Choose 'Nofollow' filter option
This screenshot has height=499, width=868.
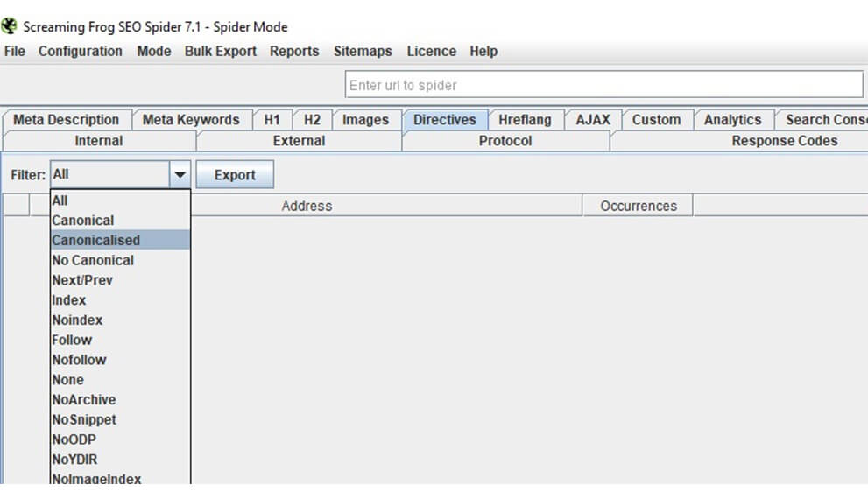click(120, 360)
